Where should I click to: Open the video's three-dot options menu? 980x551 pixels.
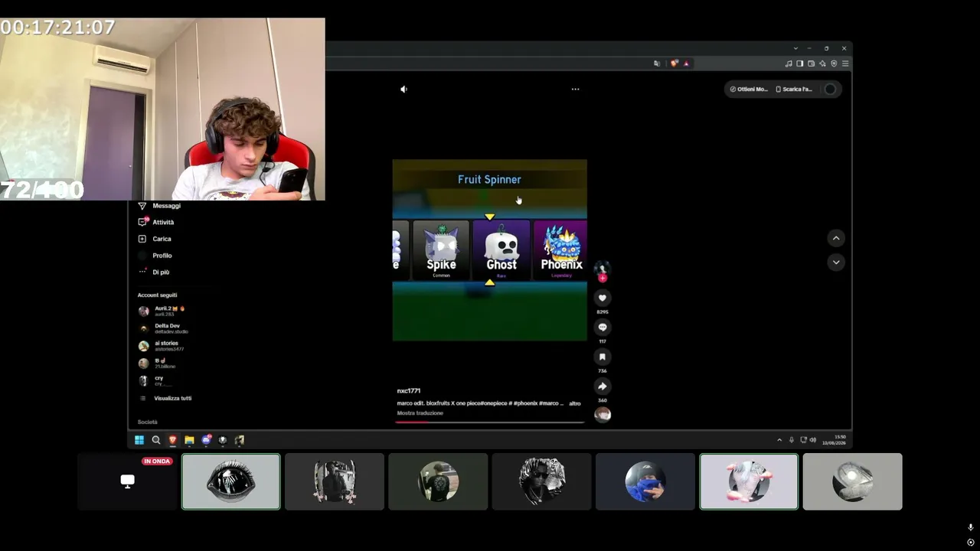tap(575, 89)
